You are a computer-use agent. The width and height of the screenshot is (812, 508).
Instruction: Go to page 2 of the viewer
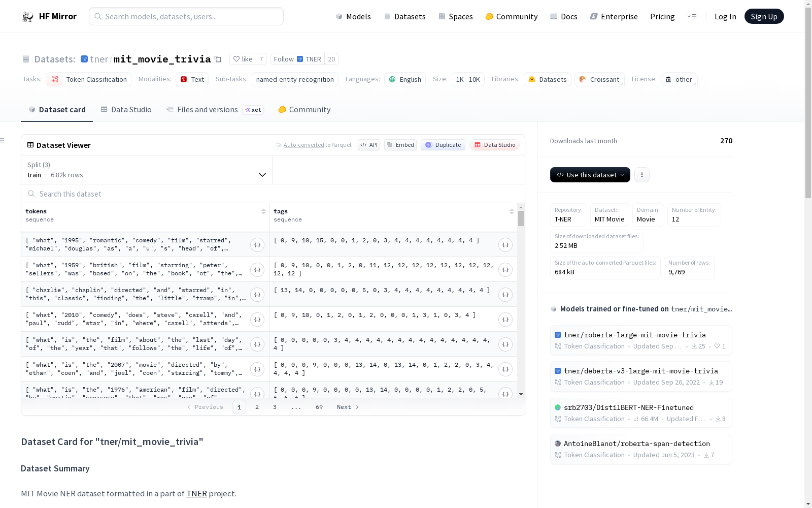(257, 407)
